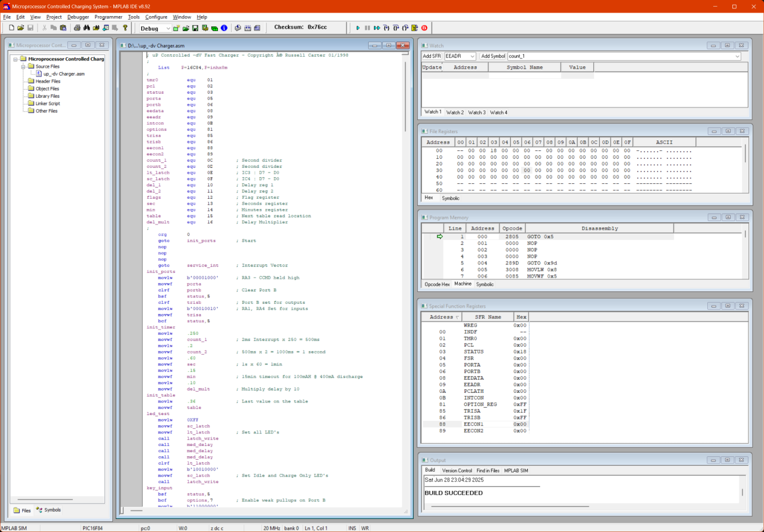Viewport: 764px width, 532px height.
Task: Click the red Breakpoints icon
Action: (424, 28)
